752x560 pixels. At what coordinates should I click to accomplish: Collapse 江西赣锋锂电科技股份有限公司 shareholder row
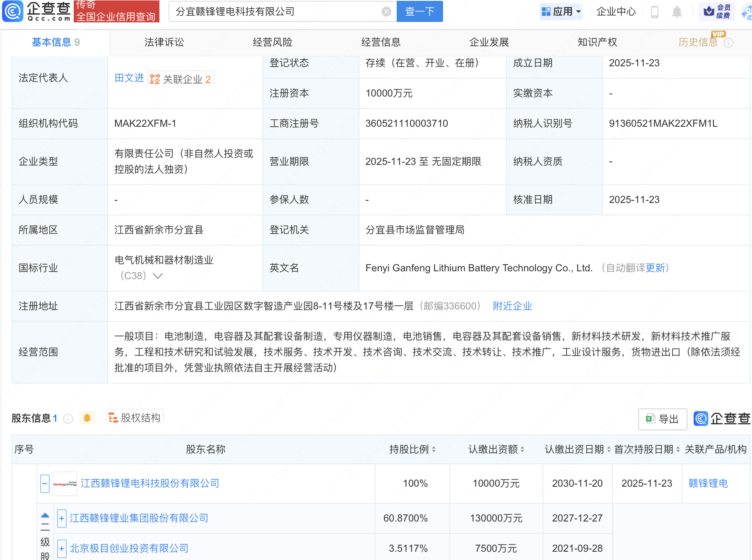point(45,483)
